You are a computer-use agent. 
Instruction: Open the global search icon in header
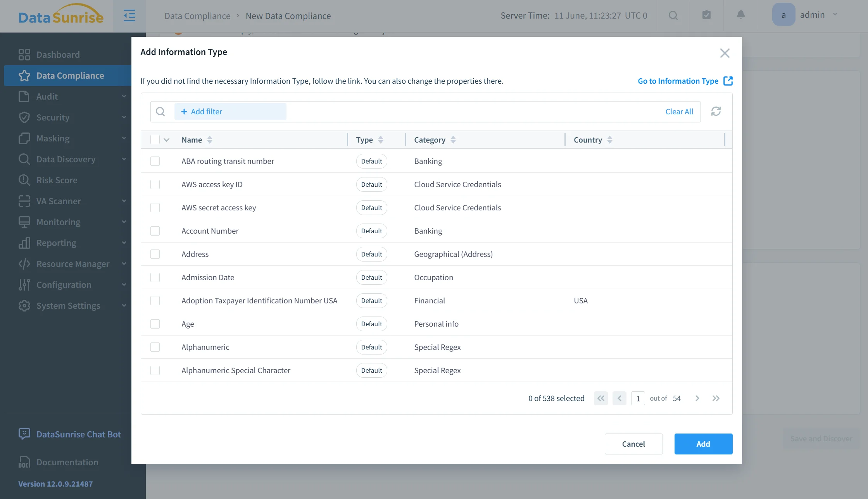point(673,15)
